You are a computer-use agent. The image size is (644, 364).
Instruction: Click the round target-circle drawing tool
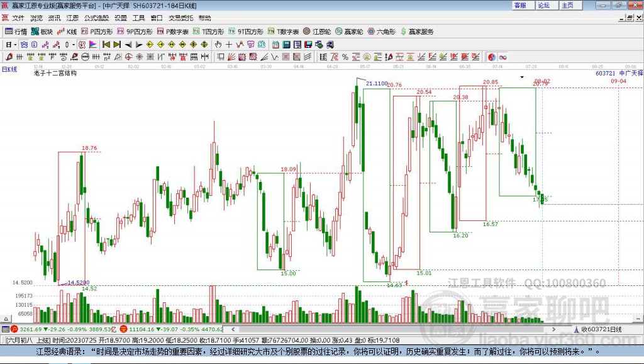point(128,57)
